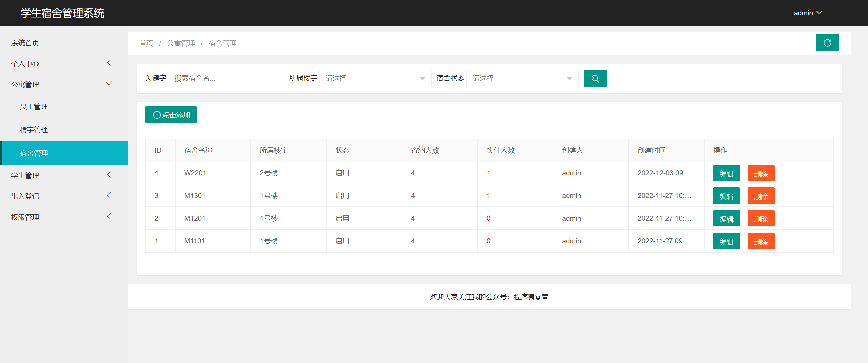
Task: Click 编辑 for dormitory M1101
Action: pos(726,241)
